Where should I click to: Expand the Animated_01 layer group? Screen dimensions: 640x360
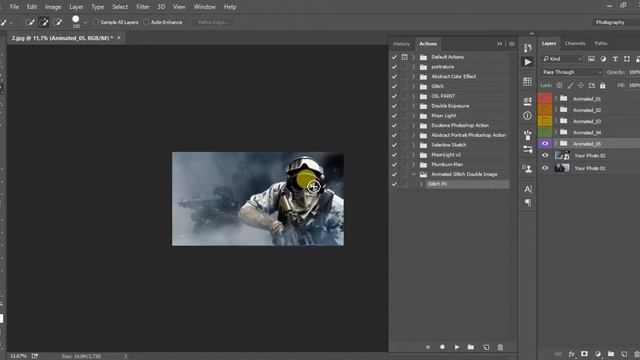[x=556, y=99]
